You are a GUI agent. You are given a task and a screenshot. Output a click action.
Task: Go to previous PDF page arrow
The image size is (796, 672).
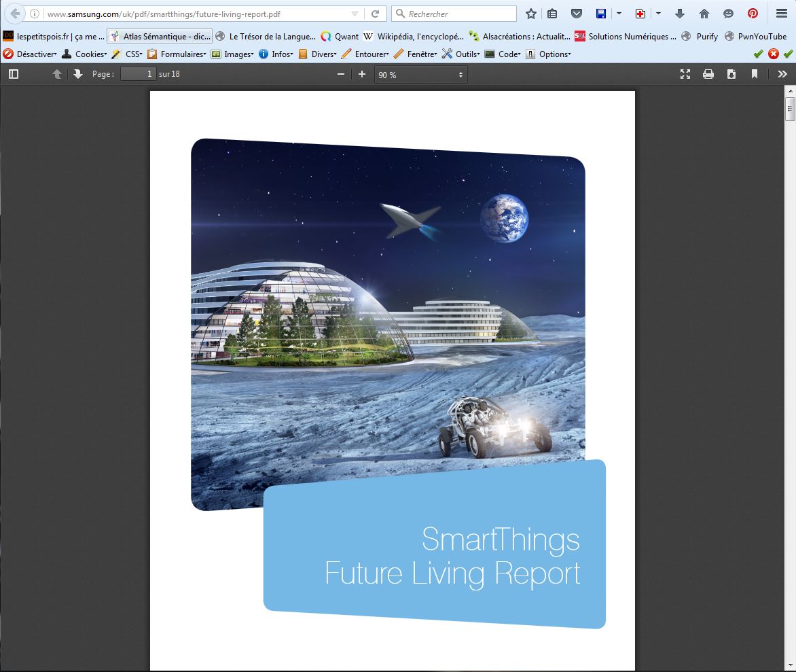(57, 74)
